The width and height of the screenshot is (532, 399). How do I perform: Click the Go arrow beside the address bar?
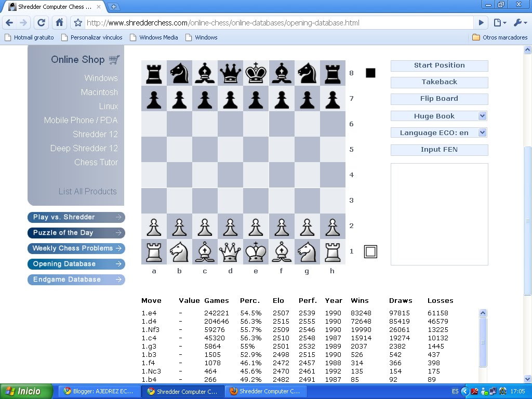point(481,23)
